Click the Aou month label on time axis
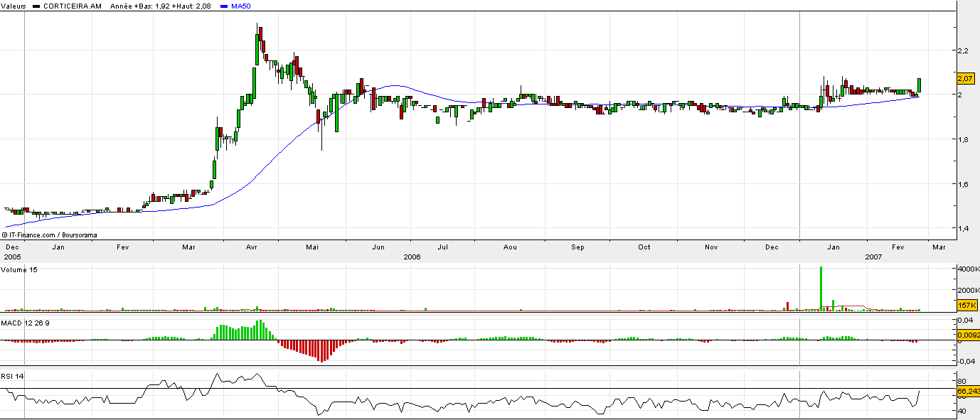The height and width of the screenshot is (420, 980). pos(510,247)
